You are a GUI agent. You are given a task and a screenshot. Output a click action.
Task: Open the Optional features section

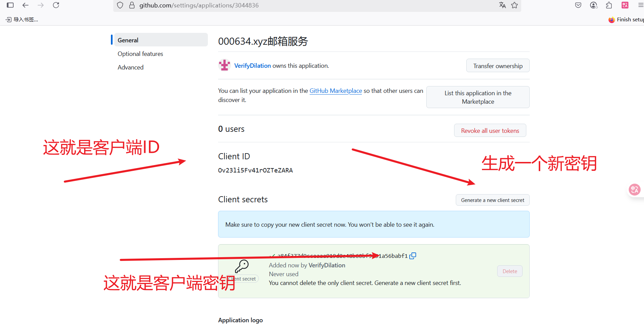pos(140,54)
